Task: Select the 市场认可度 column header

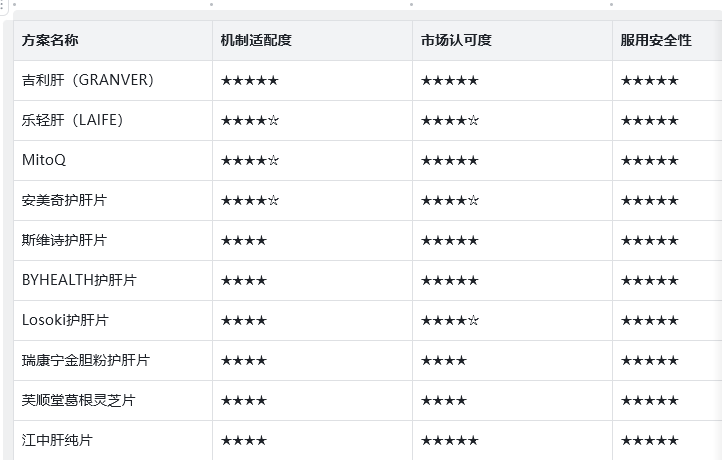Action: [456, 40]
